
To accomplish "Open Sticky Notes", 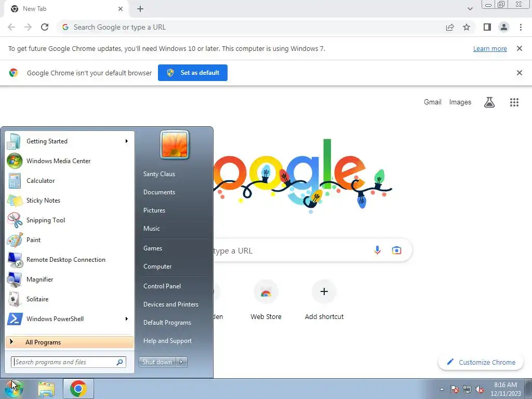I will (70, 200).
